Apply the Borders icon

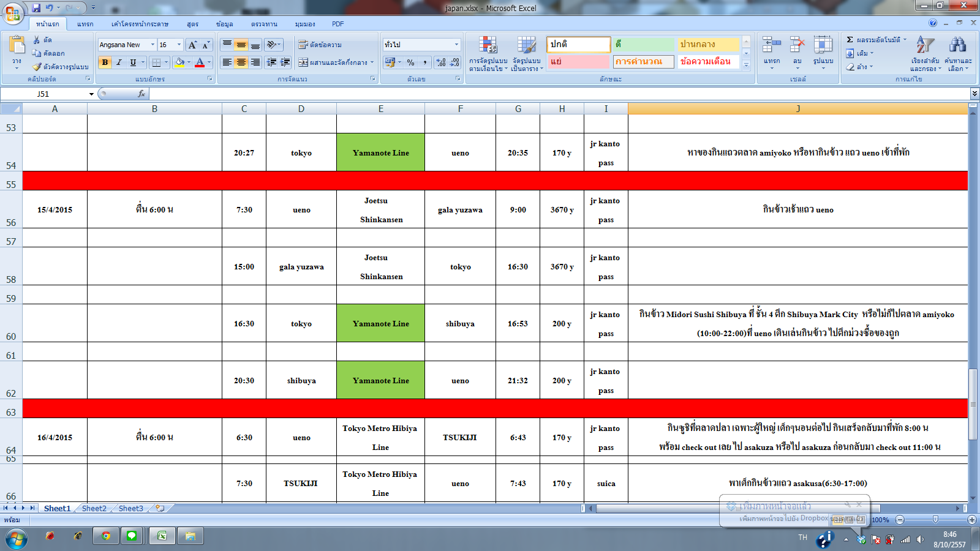156,62
